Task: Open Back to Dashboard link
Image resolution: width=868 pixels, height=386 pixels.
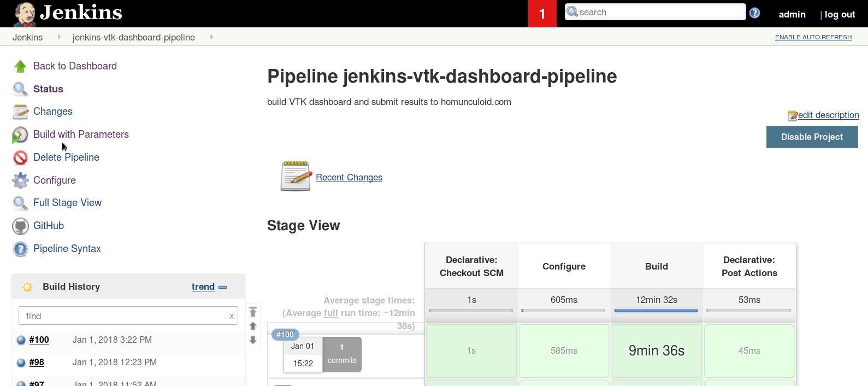Action: 75,66
